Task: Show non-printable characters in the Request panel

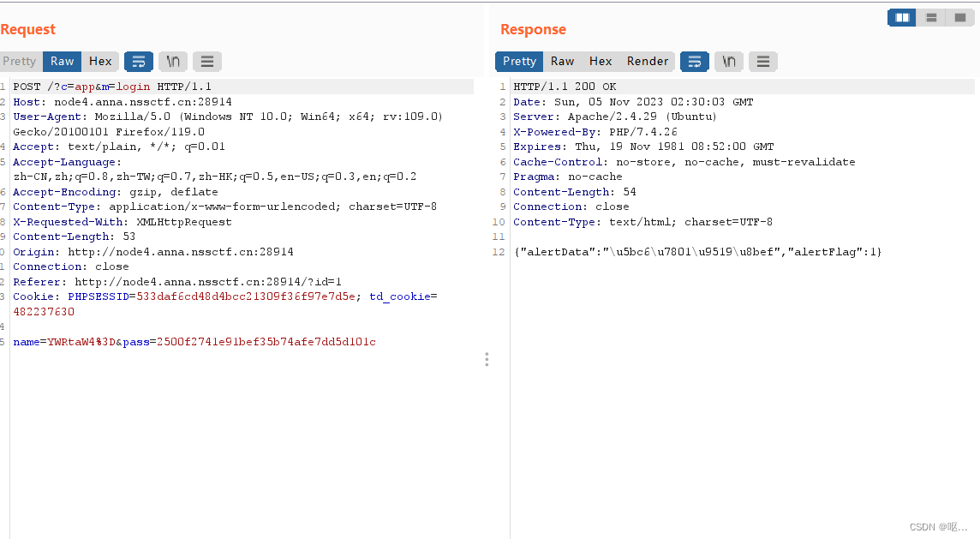Action: point(172,61)
